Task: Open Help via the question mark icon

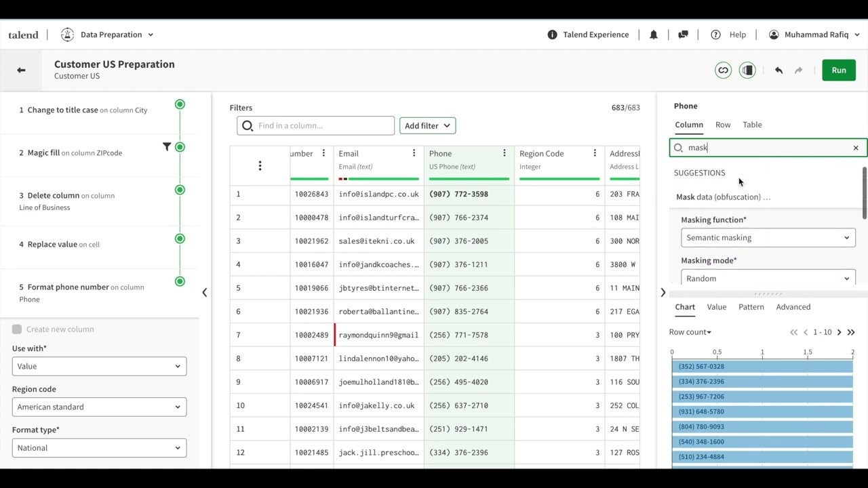Action: click(x=715, y=35)
